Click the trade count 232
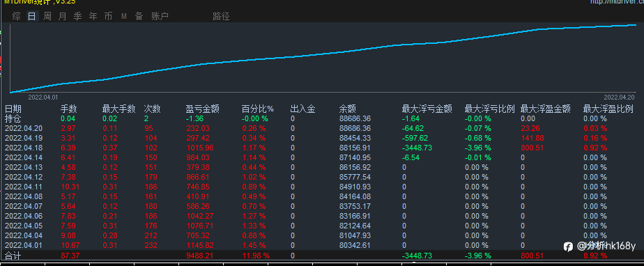The width and height of the screenshot is (644, 266). (x=151, y=246)
